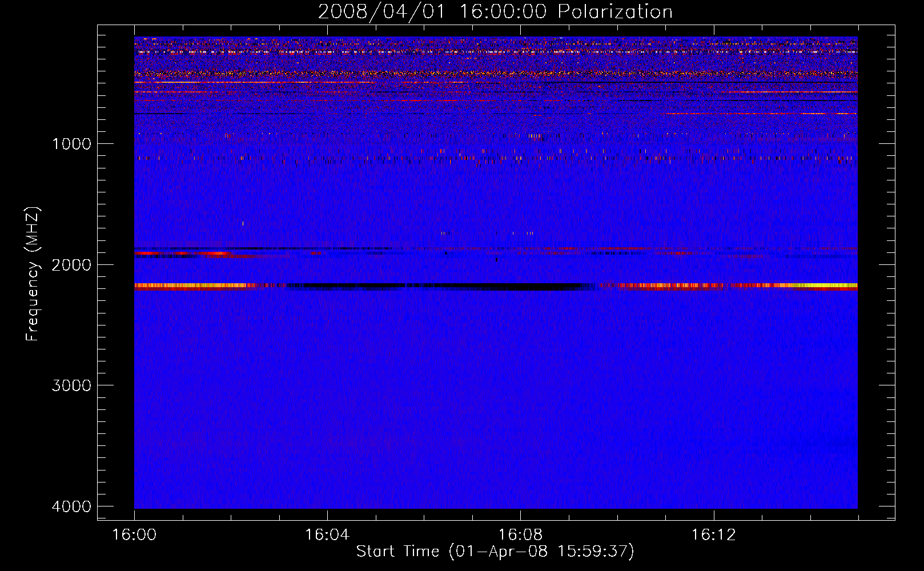Click the "Frequency (MHZ)" axis label
Viewport: 924px width, 571px height.
pos(33,274)
